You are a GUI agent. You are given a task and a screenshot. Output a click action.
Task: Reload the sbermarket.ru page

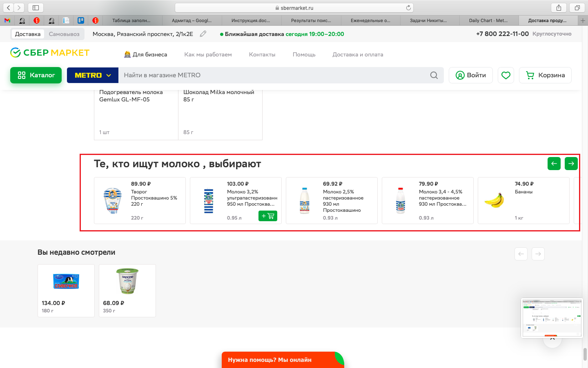pyautogui.click(x=408, y=8)
